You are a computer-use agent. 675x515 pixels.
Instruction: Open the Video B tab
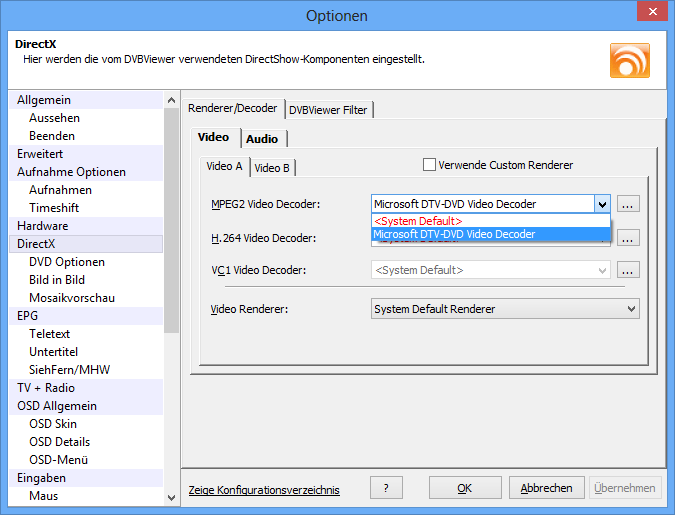pos(272,168)
